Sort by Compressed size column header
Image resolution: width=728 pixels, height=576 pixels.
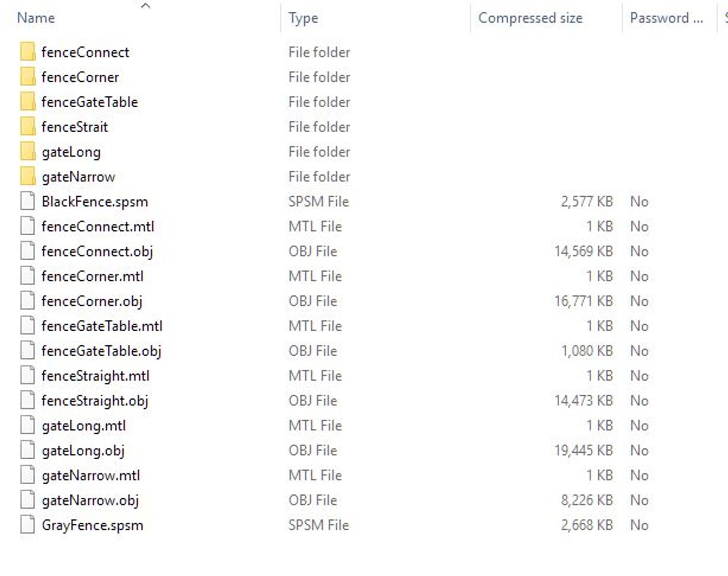(530, 18)
